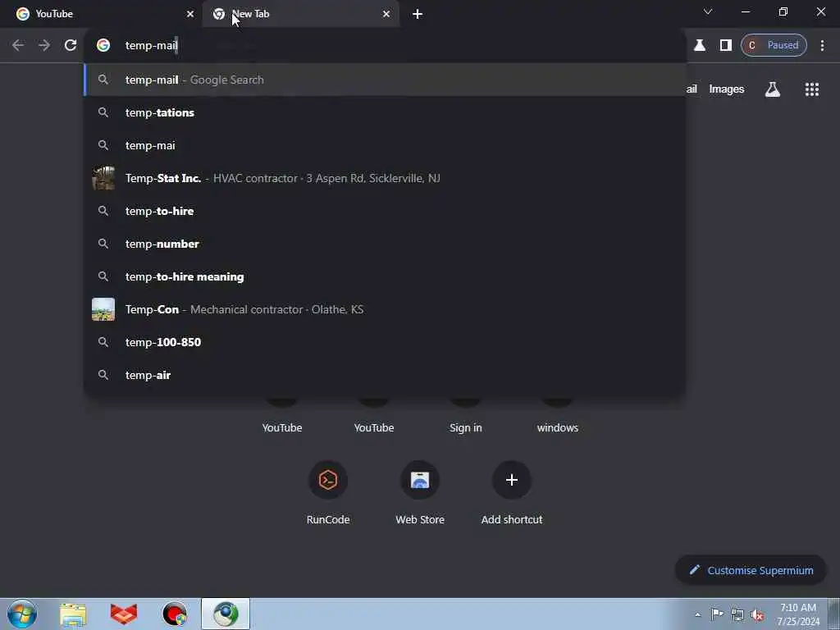Choose the temp-tations suggestion
Screen dimensions: 840x630
click(x=385, y=112)
